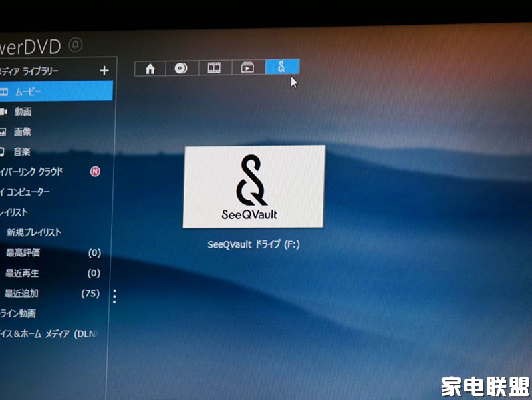Open the Home tab icon
This screenshot has width=532, height=400.
click(x=150, y=69)
